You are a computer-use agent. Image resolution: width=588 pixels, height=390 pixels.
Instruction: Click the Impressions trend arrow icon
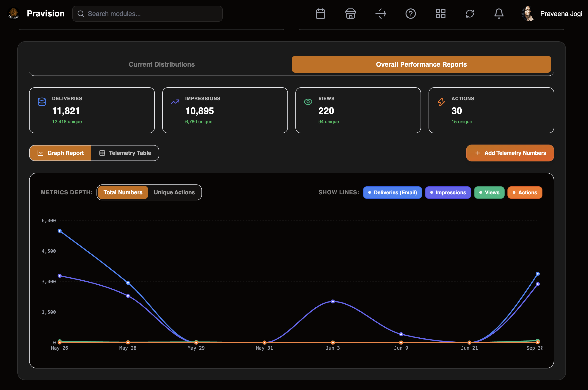[175, 102]
